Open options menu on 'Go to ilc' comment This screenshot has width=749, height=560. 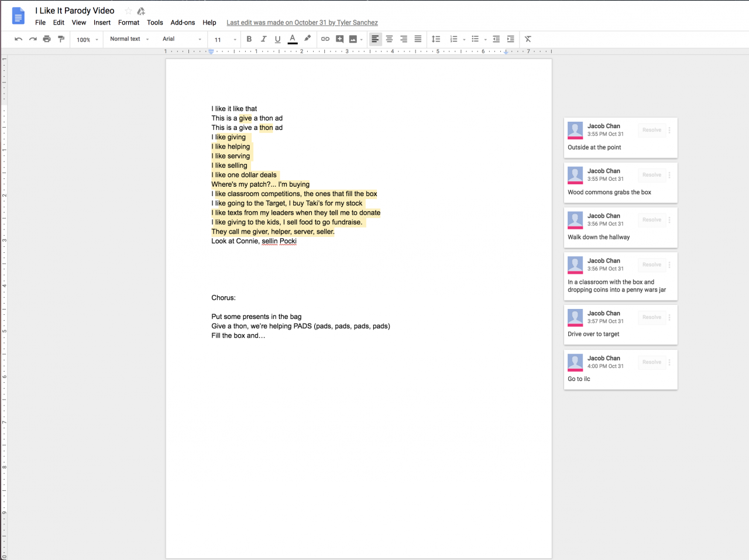669,362
